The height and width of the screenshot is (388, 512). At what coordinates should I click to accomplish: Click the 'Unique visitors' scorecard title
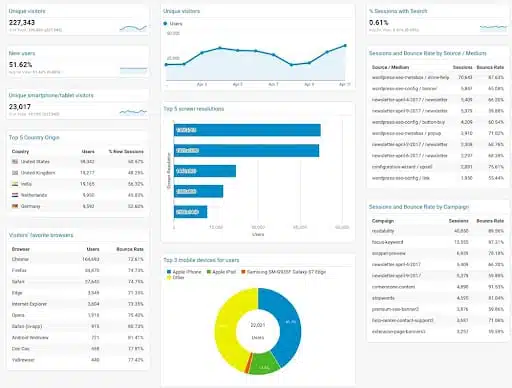27,11
